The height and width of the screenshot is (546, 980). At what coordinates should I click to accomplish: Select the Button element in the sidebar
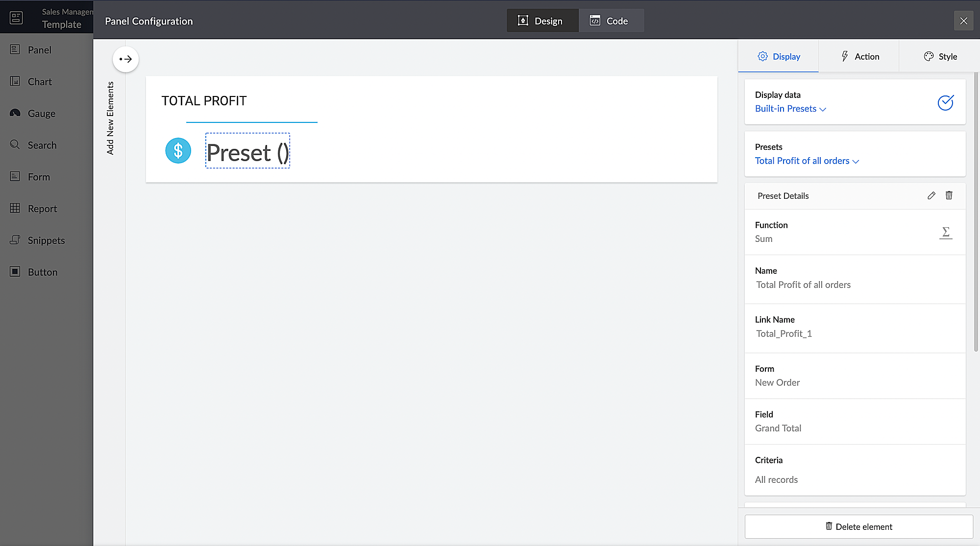click(x=42, y=272)
